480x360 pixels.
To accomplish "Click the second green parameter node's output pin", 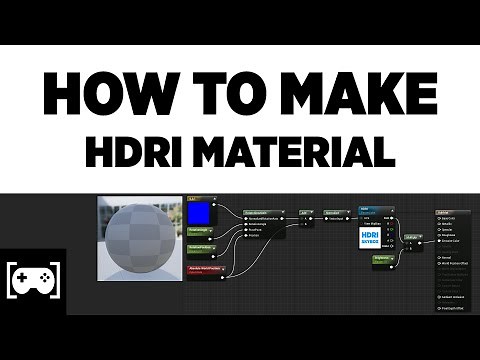I will pyautogui.click(x=213, y=256).
